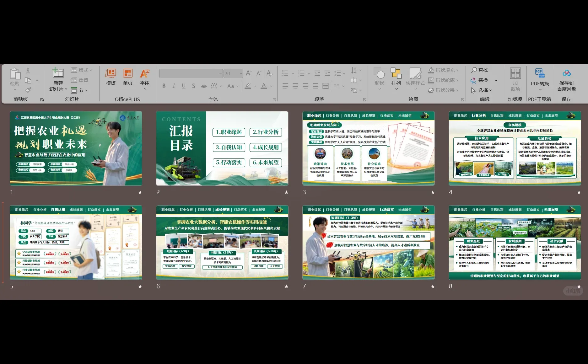Select slide 4 行业分析 thumbnail
Viewport: 588px width, 364px height.
point(515,148)
